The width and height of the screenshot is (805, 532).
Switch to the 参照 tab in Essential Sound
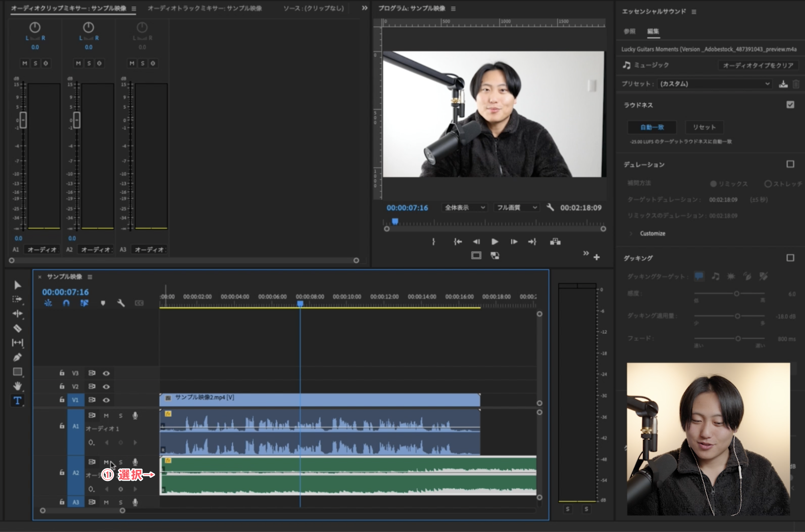[629, 31]
